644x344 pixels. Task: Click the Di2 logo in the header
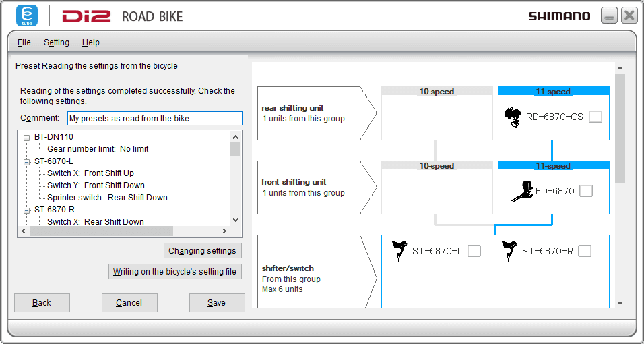coord(86,16)
